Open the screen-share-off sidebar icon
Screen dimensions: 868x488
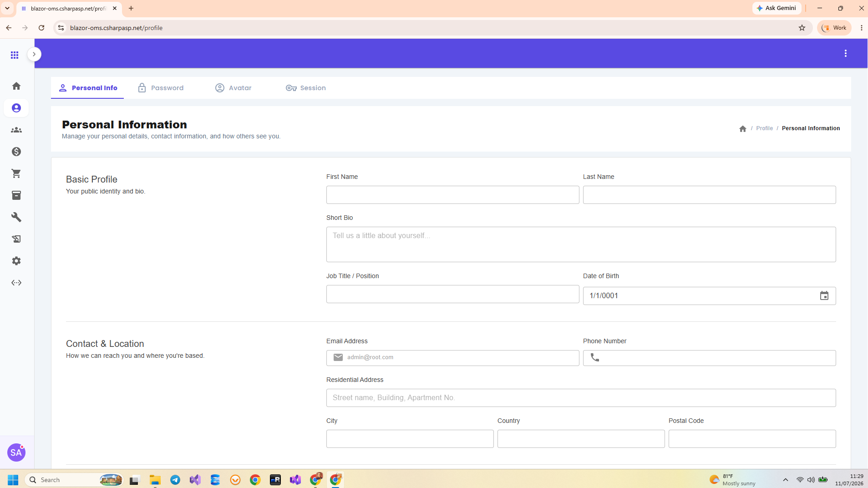[16, 239]
